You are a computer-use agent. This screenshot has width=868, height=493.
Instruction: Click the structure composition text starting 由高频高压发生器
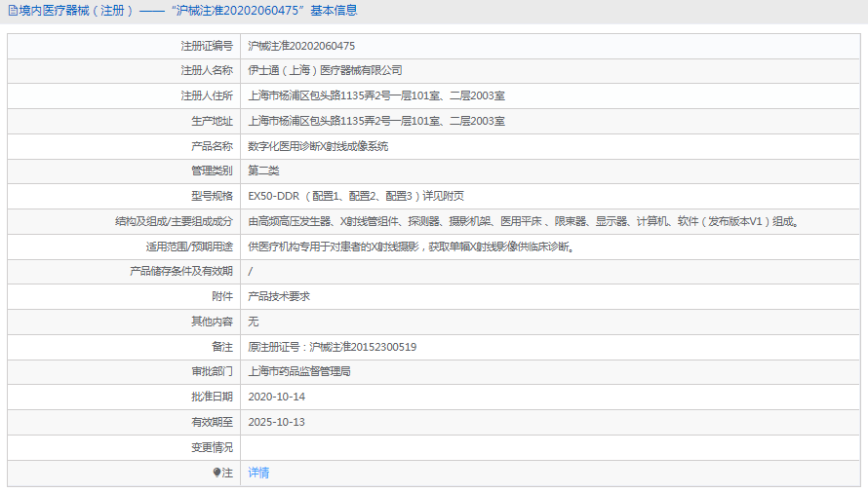524,221
